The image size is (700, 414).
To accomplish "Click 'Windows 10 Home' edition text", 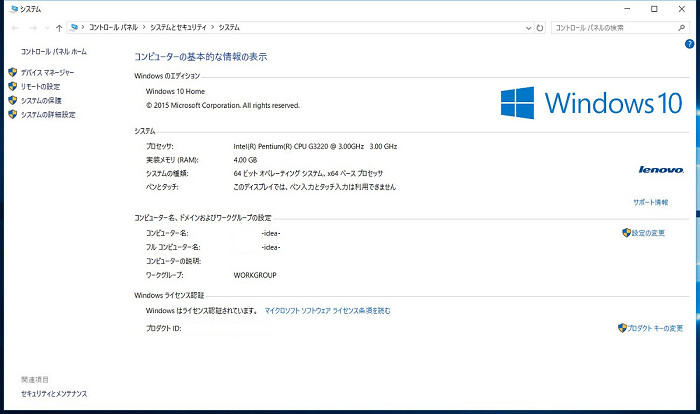I will point(175,91).
